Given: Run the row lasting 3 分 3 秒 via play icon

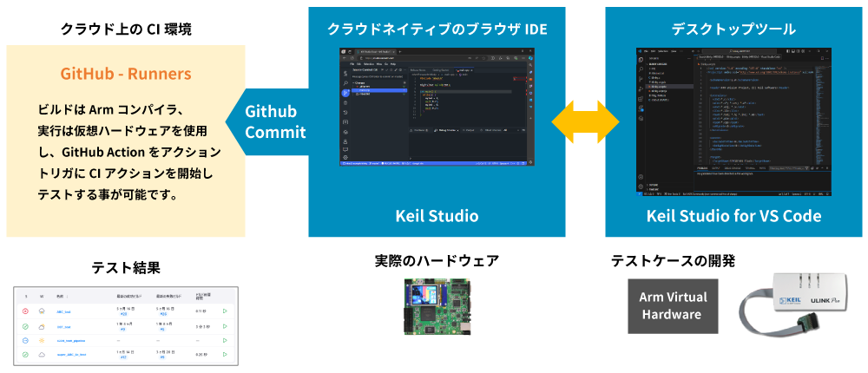Looking at the screenshot, I should tap(225, 326).
